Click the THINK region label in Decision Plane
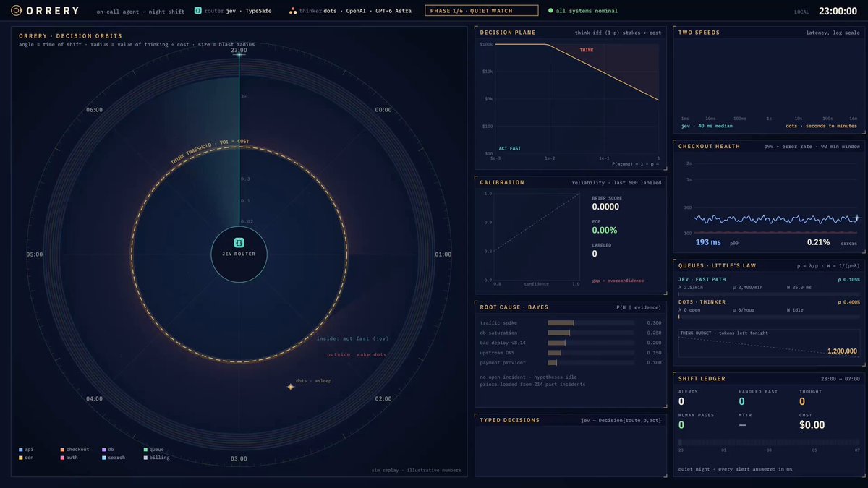Screen dimensions: 868x488 coord(586,50)
